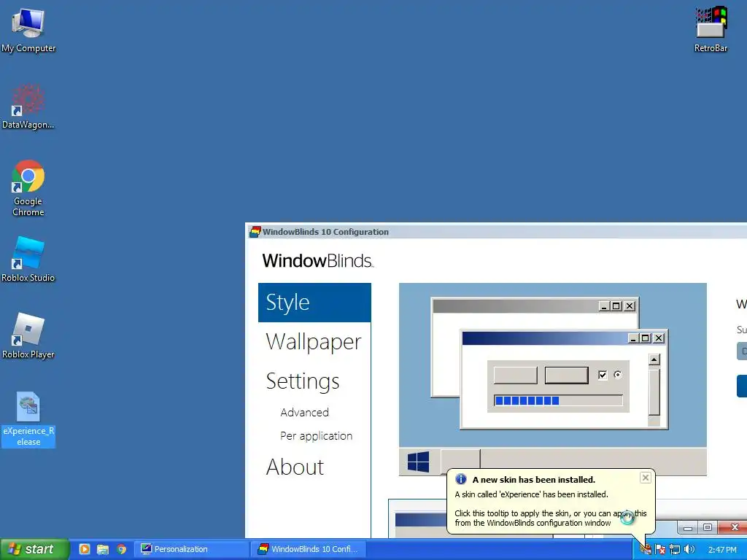
Task: Open Roblox Player desktop shortcut
Action: pos(28,335)
